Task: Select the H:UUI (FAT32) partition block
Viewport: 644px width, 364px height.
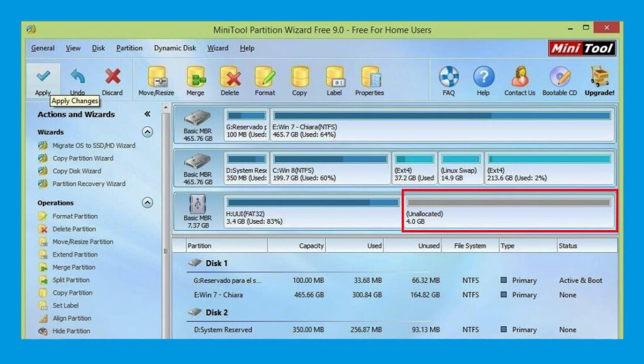Action: 313,212
